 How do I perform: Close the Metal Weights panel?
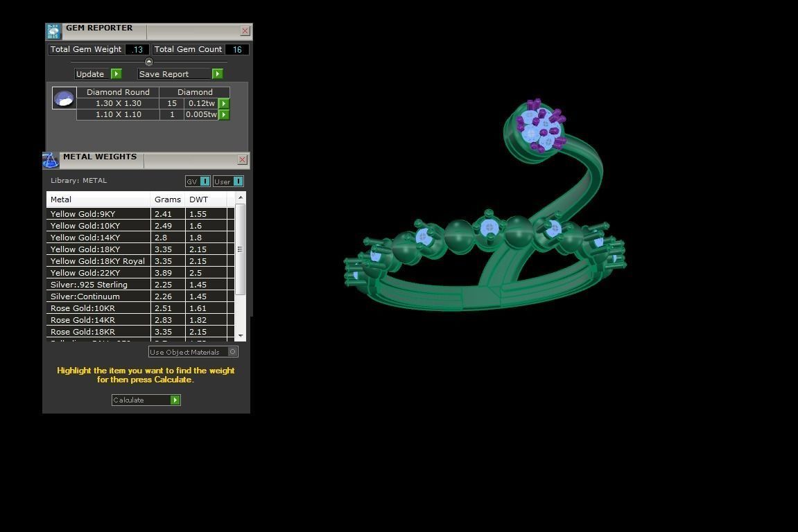(x=242, y=160)
